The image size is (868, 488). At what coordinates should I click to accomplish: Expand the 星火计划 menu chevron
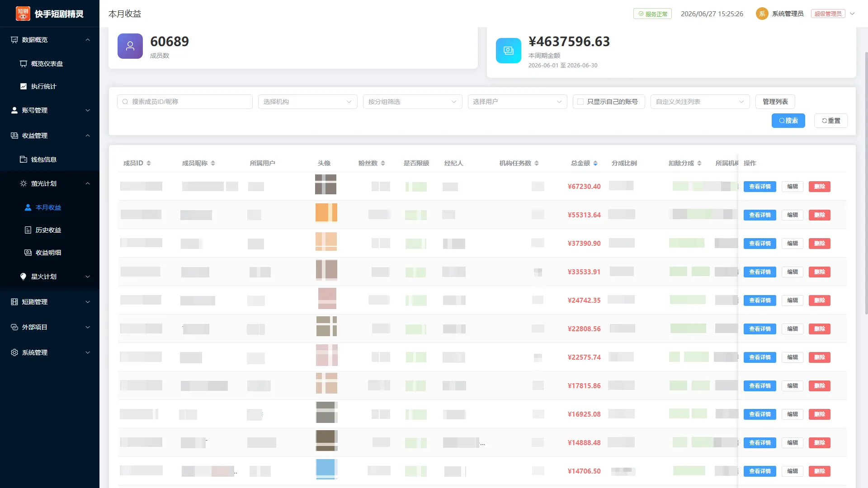point(88,277)
